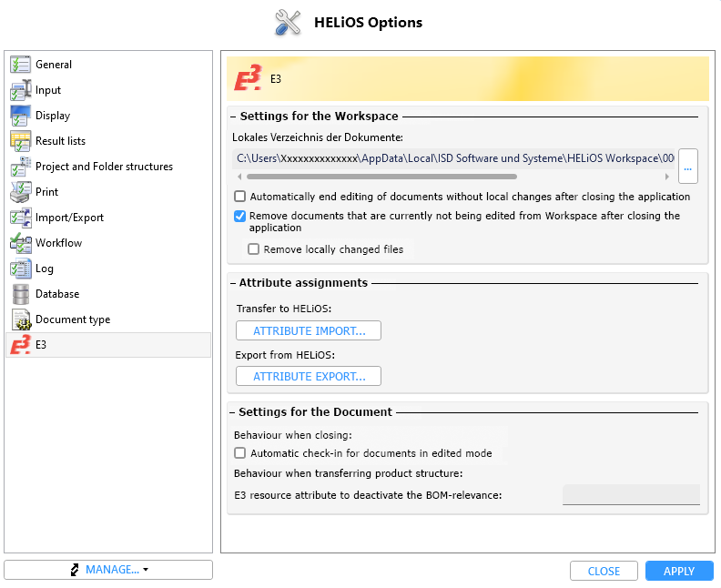Viewport: 721px width, 588px height.
Task: Select Import/Export in the options list
Action: (69, 218)
